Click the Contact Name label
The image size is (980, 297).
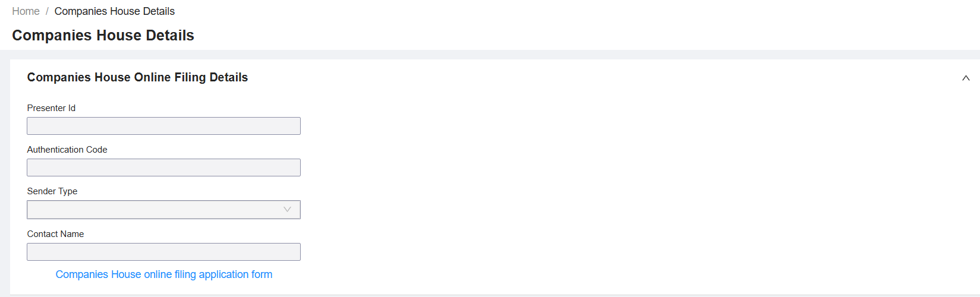click(x=55, y=234)
